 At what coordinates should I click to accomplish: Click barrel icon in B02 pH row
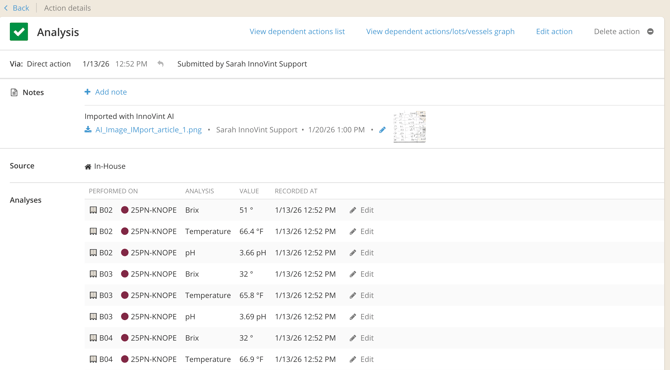[93, 253]
